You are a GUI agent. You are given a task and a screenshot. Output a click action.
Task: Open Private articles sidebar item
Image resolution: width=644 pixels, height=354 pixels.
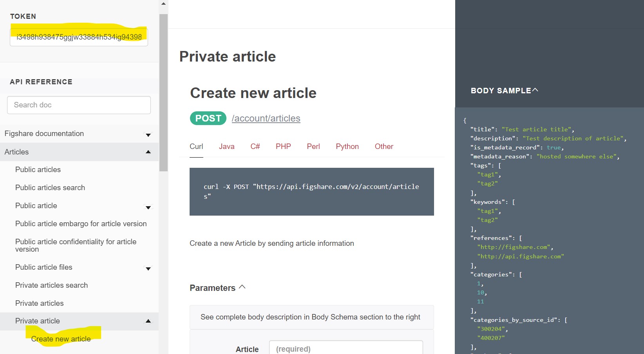click(40, 303)
